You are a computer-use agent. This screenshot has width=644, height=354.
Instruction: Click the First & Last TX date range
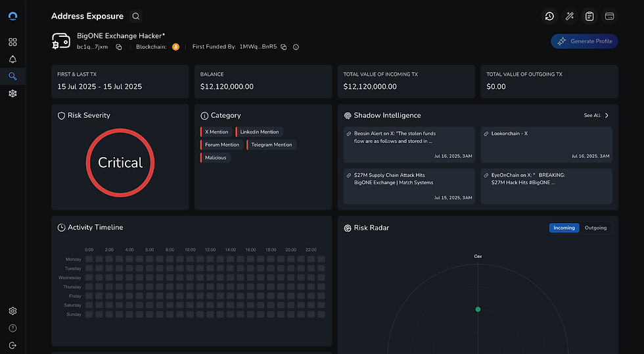click(x=99, y=87)
